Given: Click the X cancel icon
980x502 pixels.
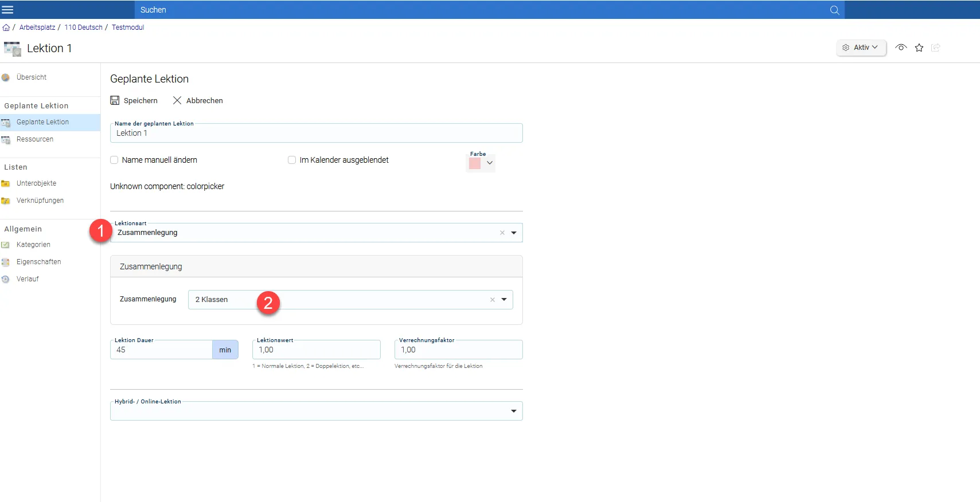Looking at the screenshot, I should (x=177, y=100).
